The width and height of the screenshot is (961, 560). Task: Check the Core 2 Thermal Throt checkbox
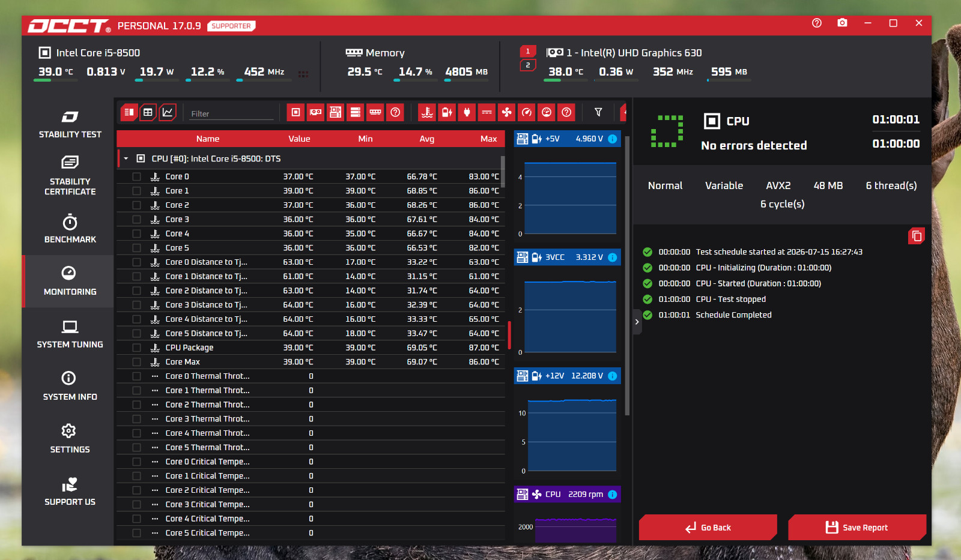tap(137, 405)
